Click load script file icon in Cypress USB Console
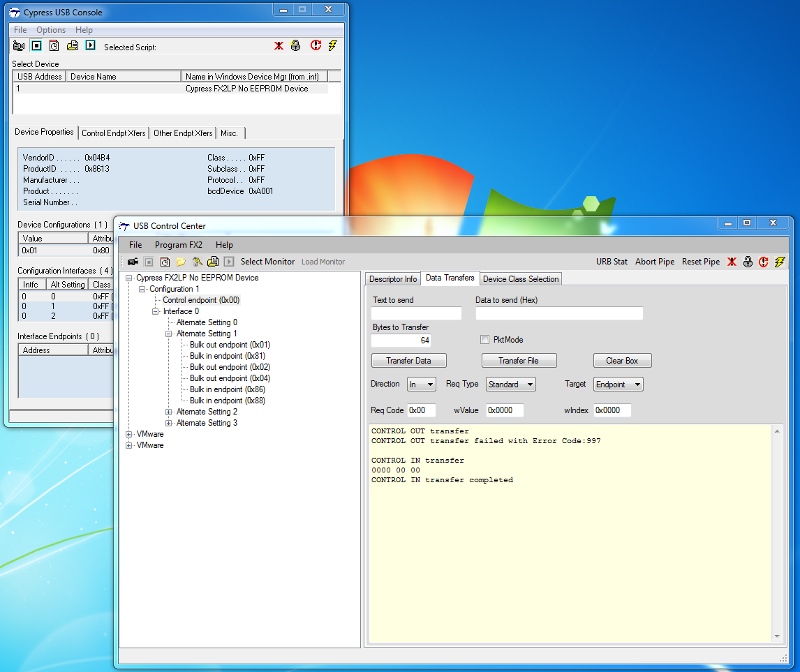The image size is (800, 672). tap(73, 46)
